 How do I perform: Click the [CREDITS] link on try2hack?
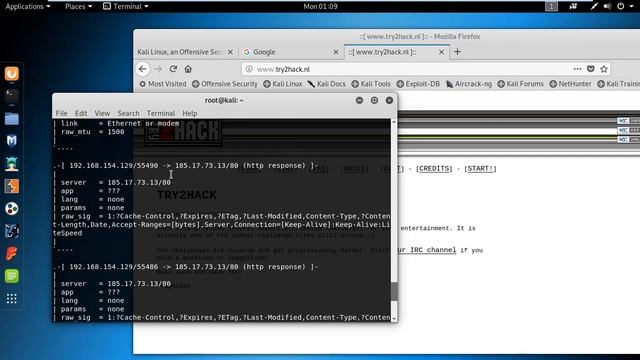(x=434, y=169)
